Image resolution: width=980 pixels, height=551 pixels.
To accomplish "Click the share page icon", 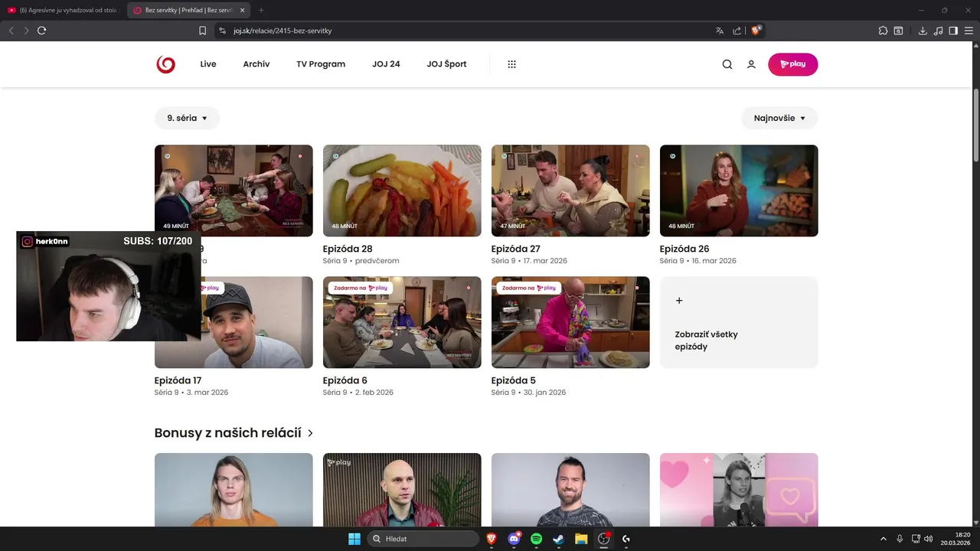I will [x=737, y=31].
